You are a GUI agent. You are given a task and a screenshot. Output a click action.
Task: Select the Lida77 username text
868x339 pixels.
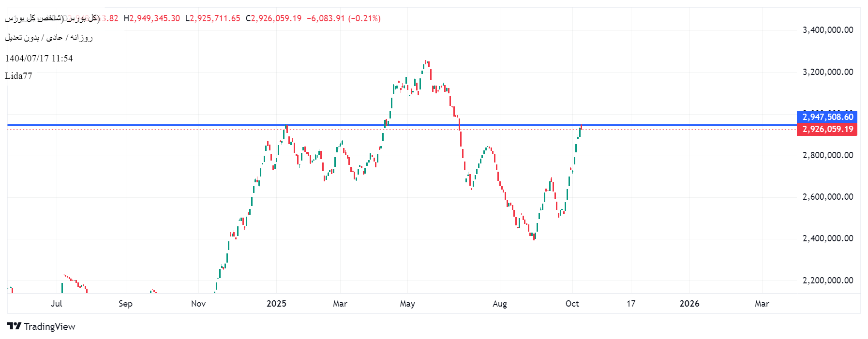point(18,76)
